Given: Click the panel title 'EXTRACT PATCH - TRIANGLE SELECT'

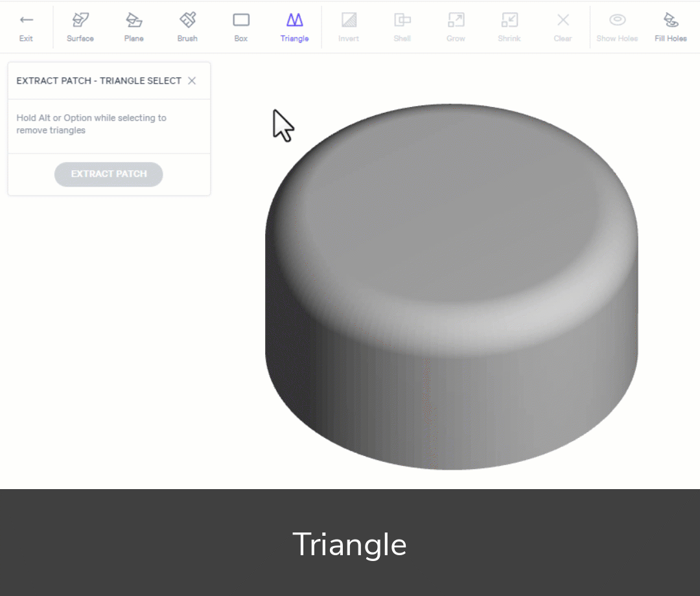Looking at the screenshot, I should click(x=99, y=81).
